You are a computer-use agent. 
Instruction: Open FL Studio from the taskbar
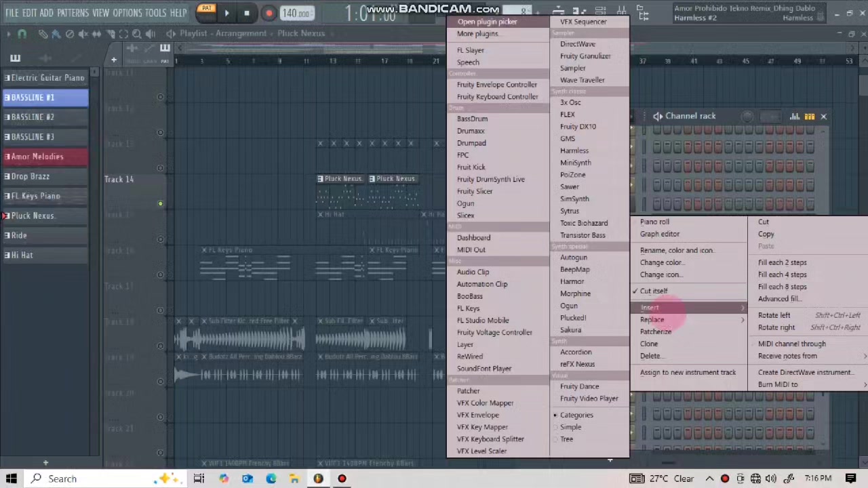[x=318, y=479]
